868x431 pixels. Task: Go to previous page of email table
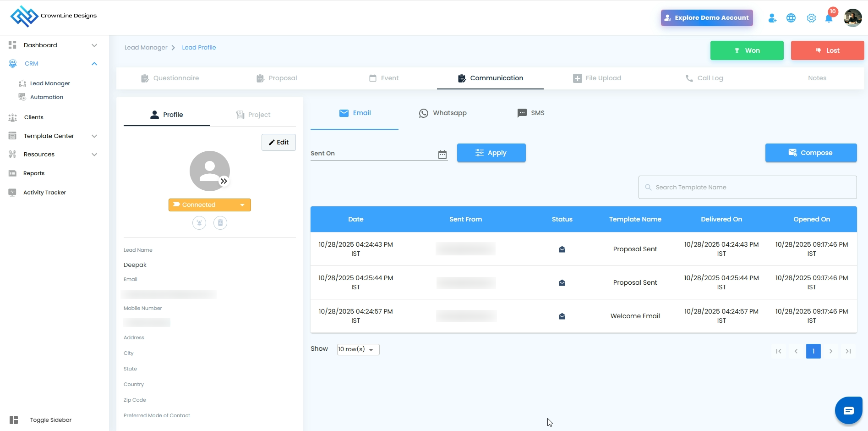click(796, 351)
